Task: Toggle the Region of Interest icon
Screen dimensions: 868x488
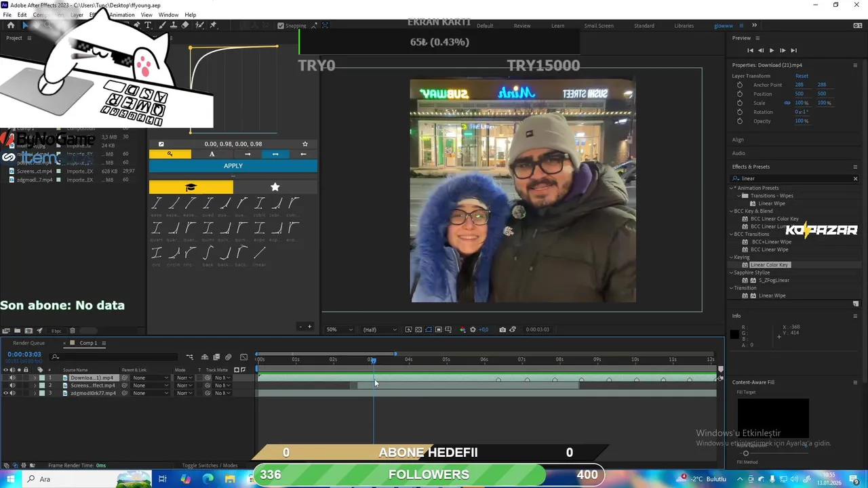Action: coord(439,329)
